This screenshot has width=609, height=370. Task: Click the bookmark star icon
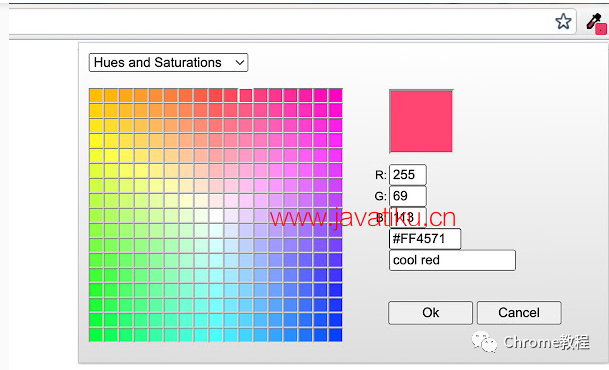point(563,21)
